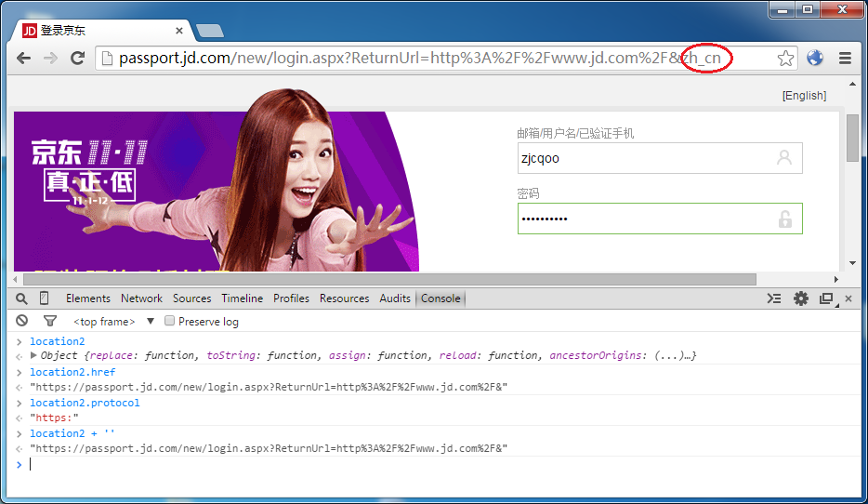Bookmark this page with the star icon
The height and width of the screenshot is (504, 868).
785,59
